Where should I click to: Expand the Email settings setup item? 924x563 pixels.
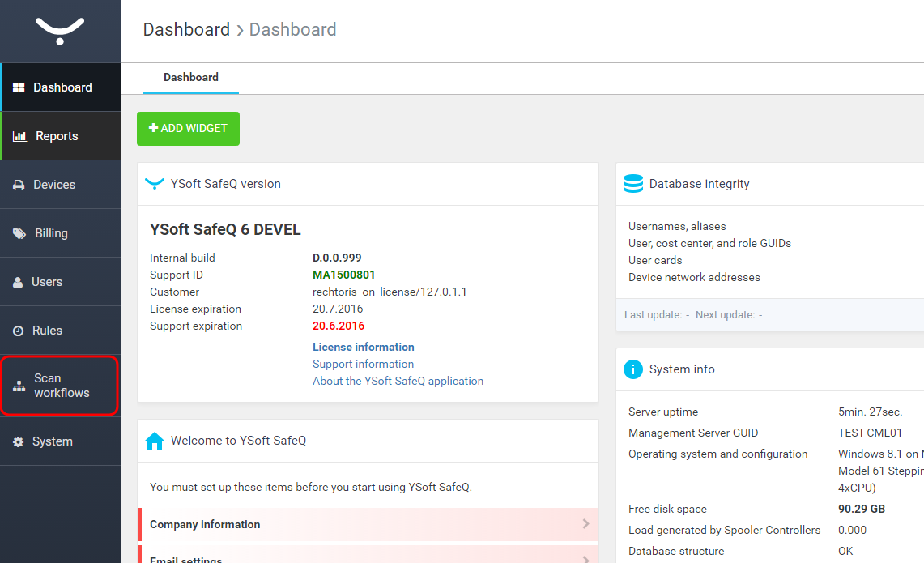tap(368, 557)
